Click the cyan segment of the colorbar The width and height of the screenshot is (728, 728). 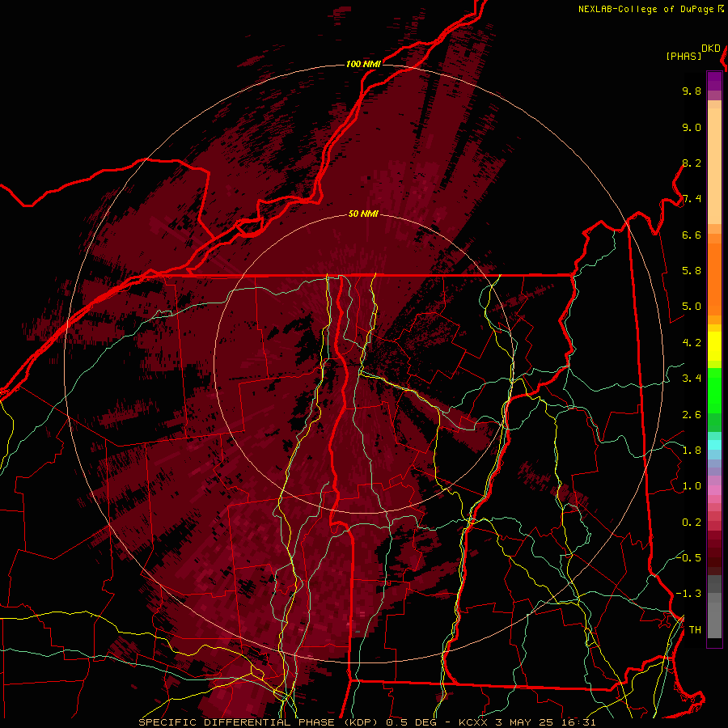pyautogui.click(x=714, y=445)
